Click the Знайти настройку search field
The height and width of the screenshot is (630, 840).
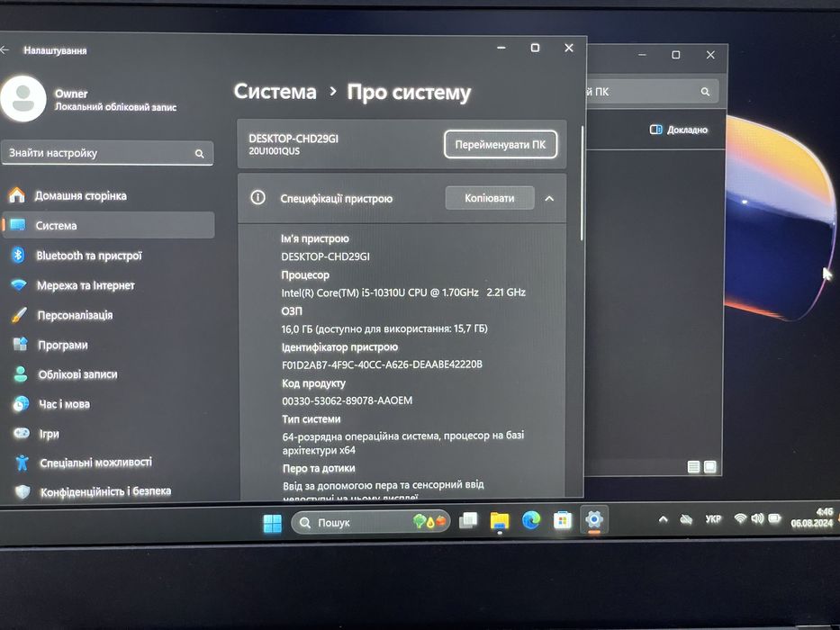pyautogui.click(x=107, y=153)
